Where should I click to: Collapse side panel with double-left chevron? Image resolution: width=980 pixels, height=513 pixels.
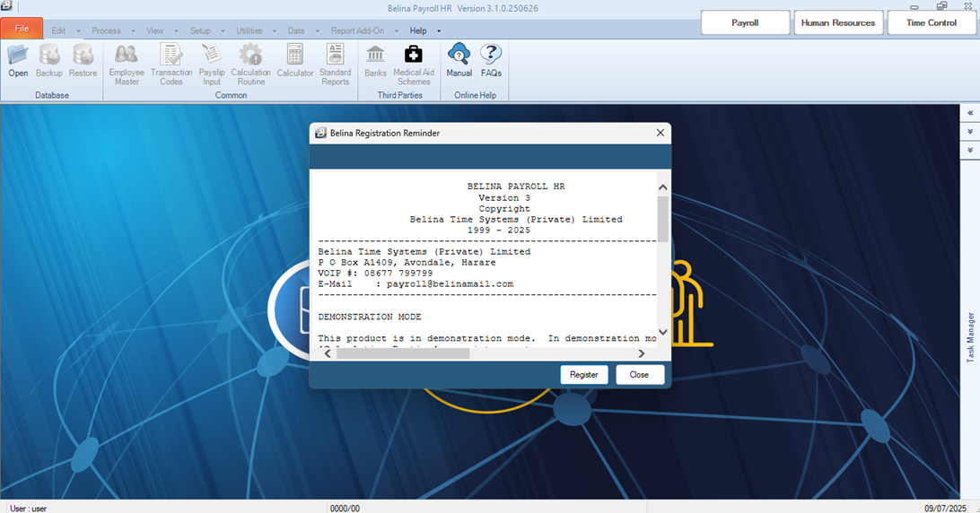(x=970, y=113)
